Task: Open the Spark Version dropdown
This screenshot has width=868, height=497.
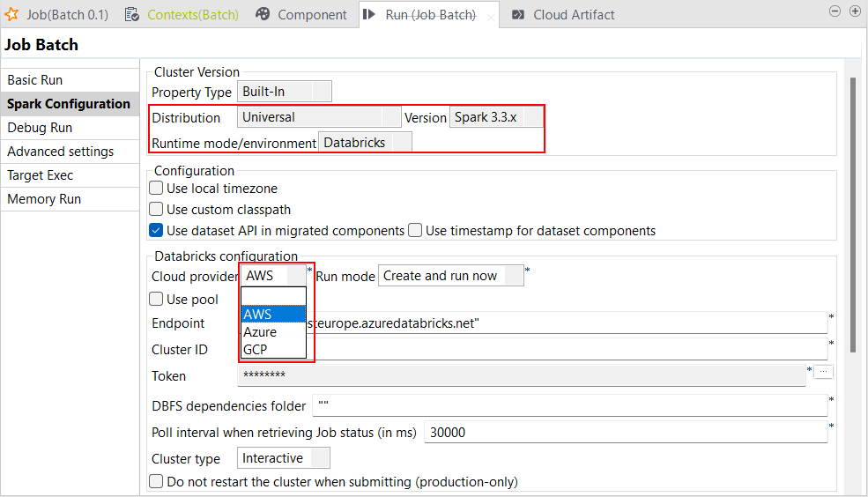Action: coord(496,117)
